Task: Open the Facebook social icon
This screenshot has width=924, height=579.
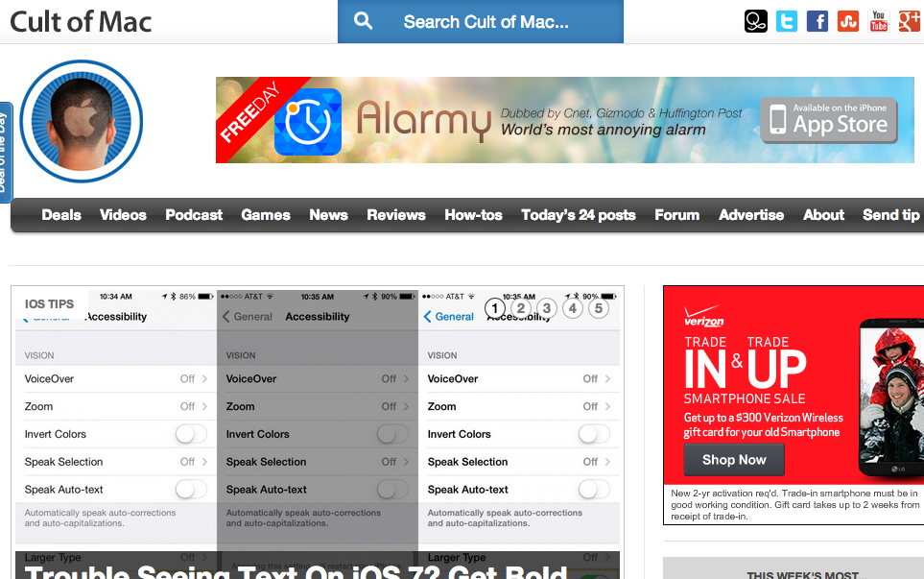Action: coord(817,21)
